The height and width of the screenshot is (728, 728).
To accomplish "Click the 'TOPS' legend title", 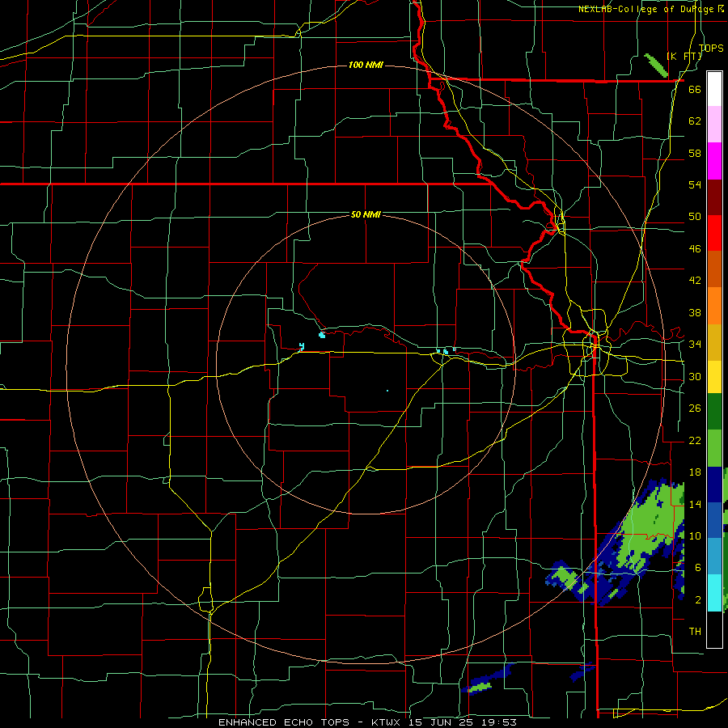I will 711,48.
